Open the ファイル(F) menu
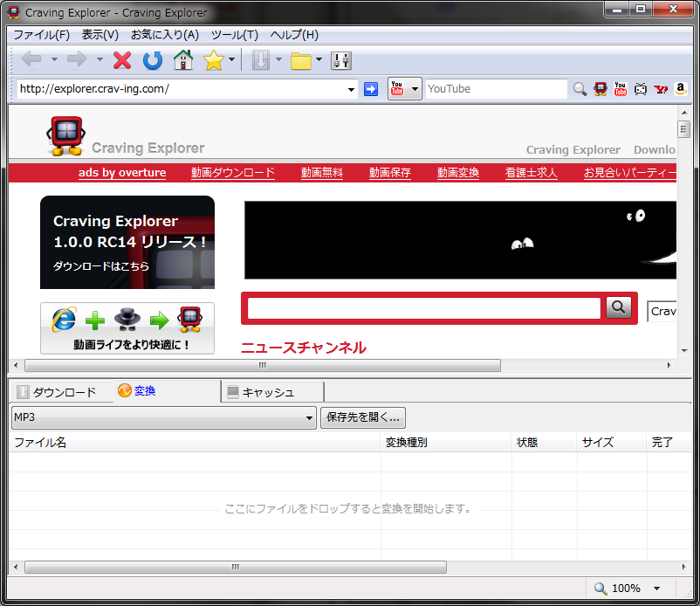Viewport: 700px width, 606px height. tap(42, 35)
